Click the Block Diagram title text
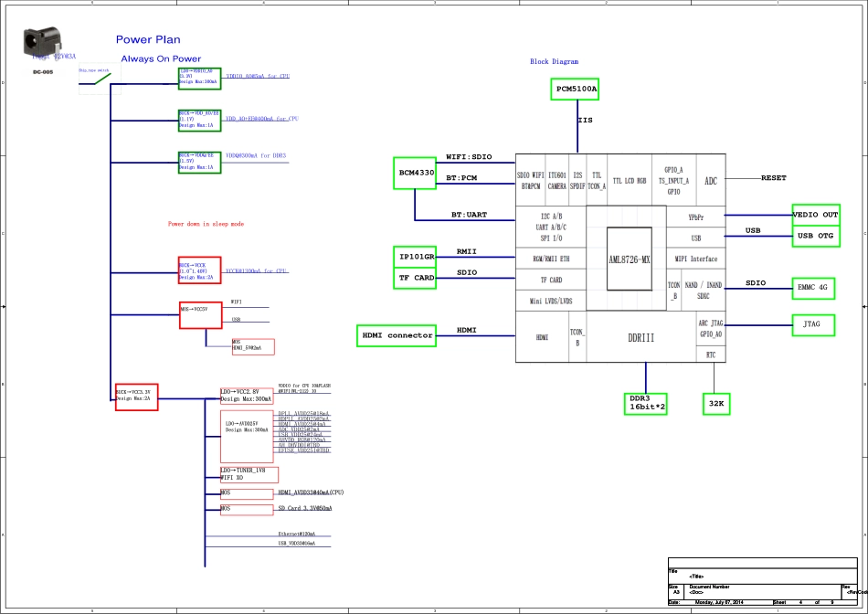The width and height of the screenshot is (868, 614). click(555, 62)
